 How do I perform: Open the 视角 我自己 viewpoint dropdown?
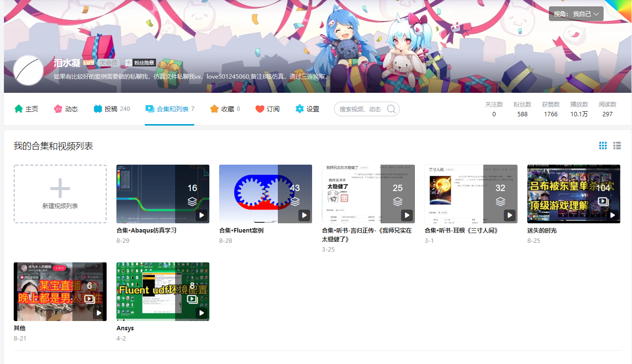[x=576, y=14]
